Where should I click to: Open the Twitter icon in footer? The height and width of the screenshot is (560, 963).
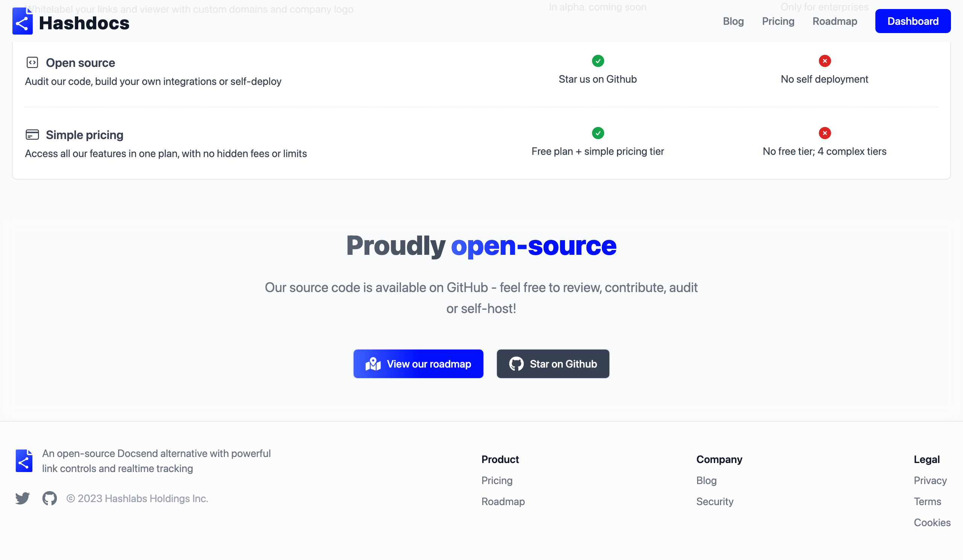pyautogui.click(x=23, y=498)
